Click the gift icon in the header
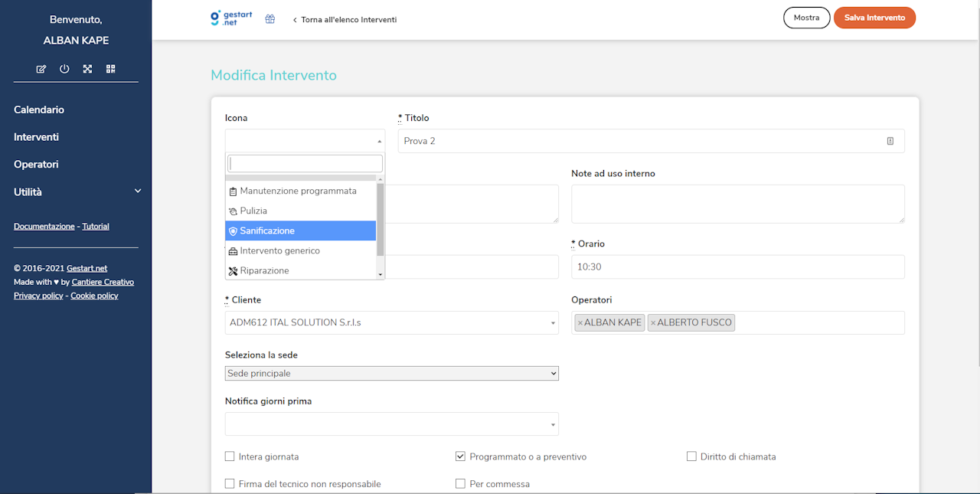Screen dimensions: 980x494 [270, 19]
